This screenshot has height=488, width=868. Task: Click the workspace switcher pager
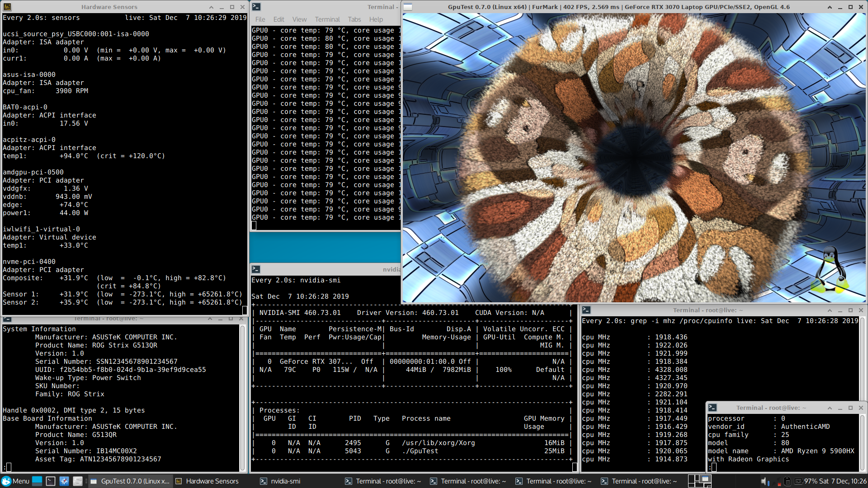pyautogui.click(x=699, y=481)
